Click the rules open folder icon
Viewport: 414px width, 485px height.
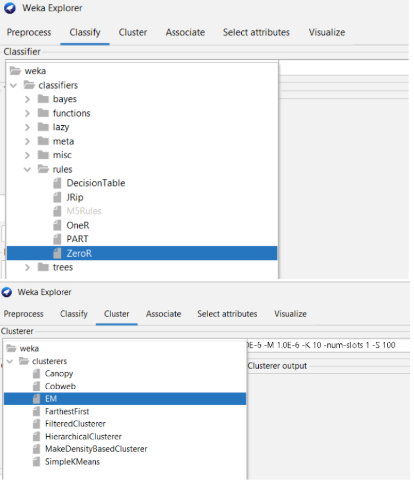(43, 169)
